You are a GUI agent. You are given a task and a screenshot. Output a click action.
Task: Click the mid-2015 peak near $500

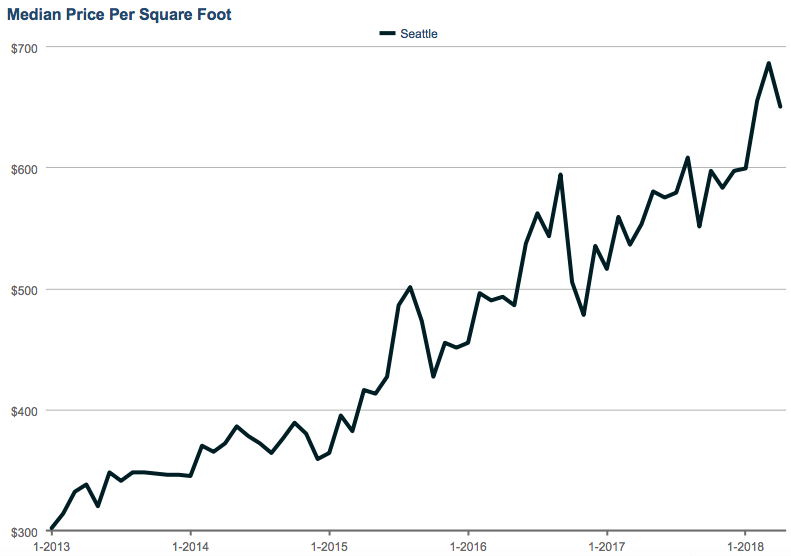[x=410, y=288]
